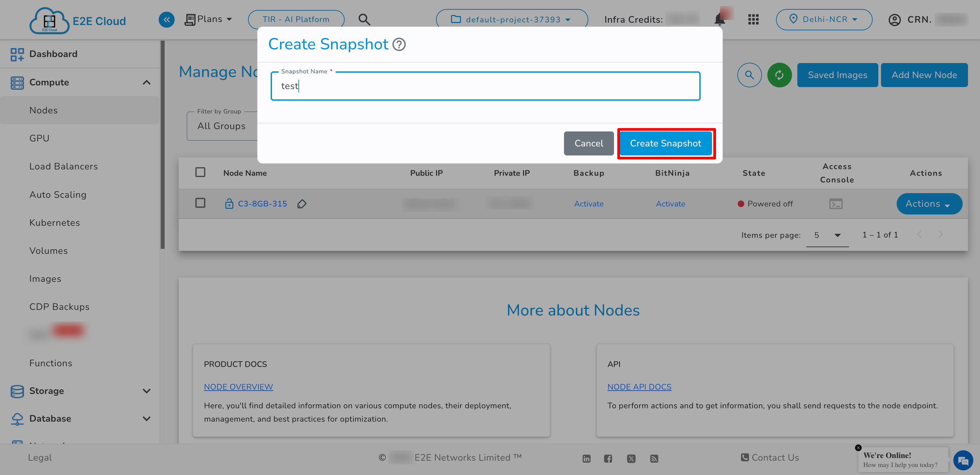Open the NODE OVERVIEW documentation link
The width and height of the screenshot is (980, 475).
(238, 387)
